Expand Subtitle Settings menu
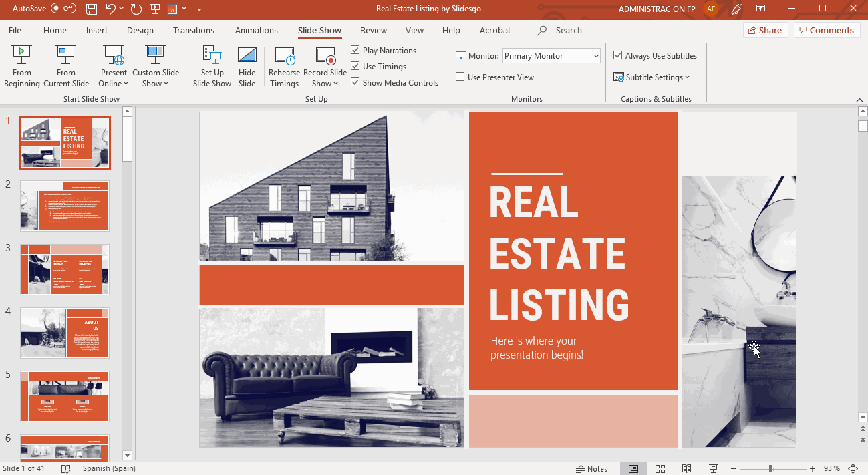This screenshot has height=475, width=868. [652, 77]
